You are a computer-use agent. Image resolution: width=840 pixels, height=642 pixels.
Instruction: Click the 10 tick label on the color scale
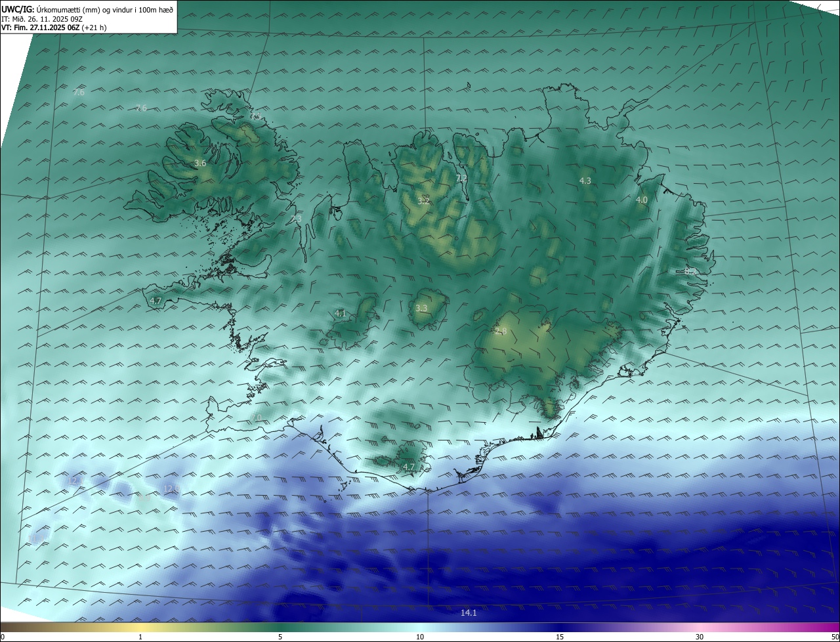pyautogui.click(x=420, y=637)
